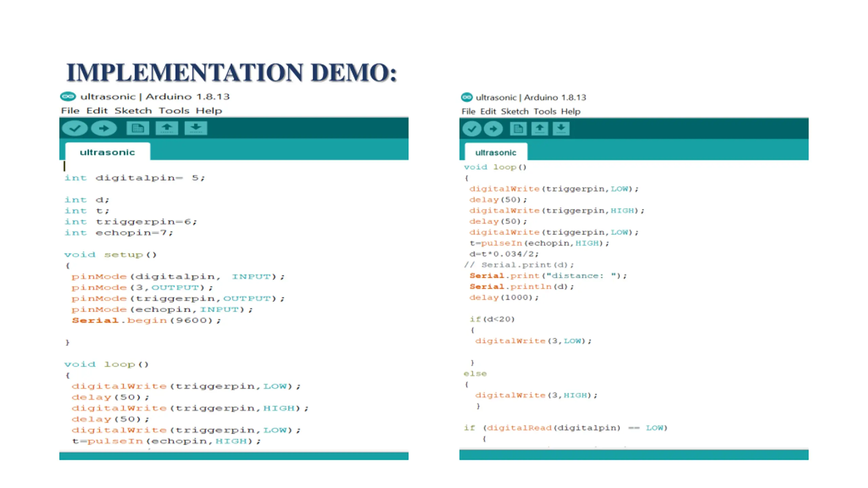Screen dimensions: 868x488
Task: Click 'Serial.print("distance: ");' line
Action: click(x=548, y=276)
